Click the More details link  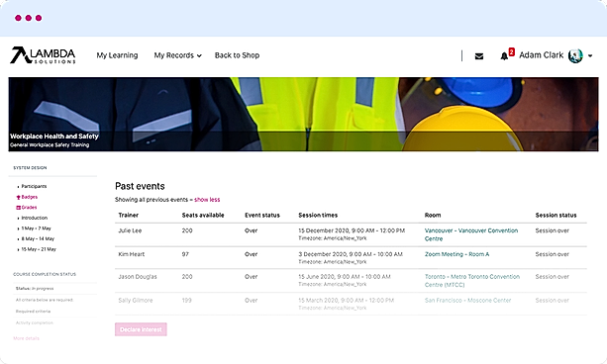click(x=27, y=338)
